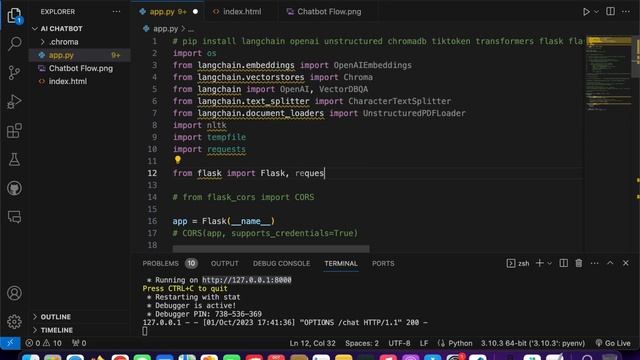Select the zsh terminal entry
This screenshot has width=640, height=360.
tap(518, 263)
